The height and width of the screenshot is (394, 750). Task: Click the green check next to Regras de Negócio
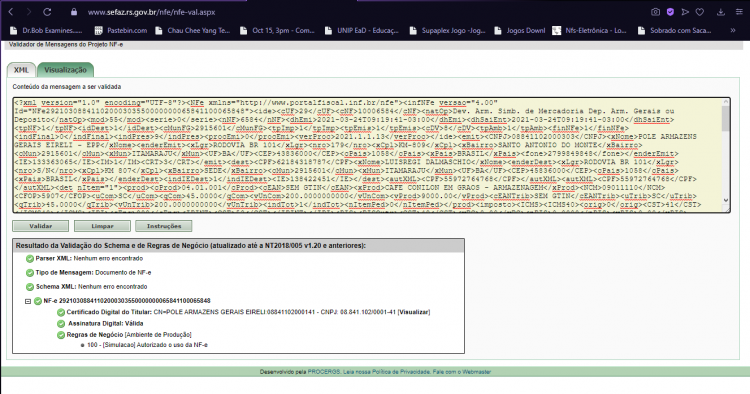point(61,335)
